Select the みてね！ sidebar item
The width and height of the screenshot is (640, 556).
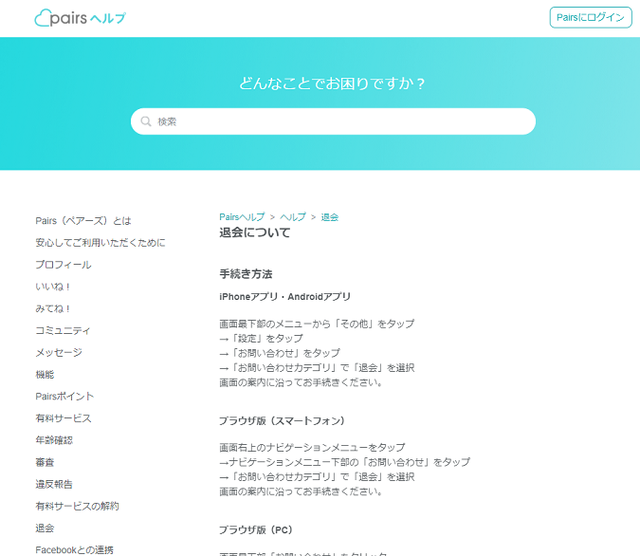click(x=53, y=309)
